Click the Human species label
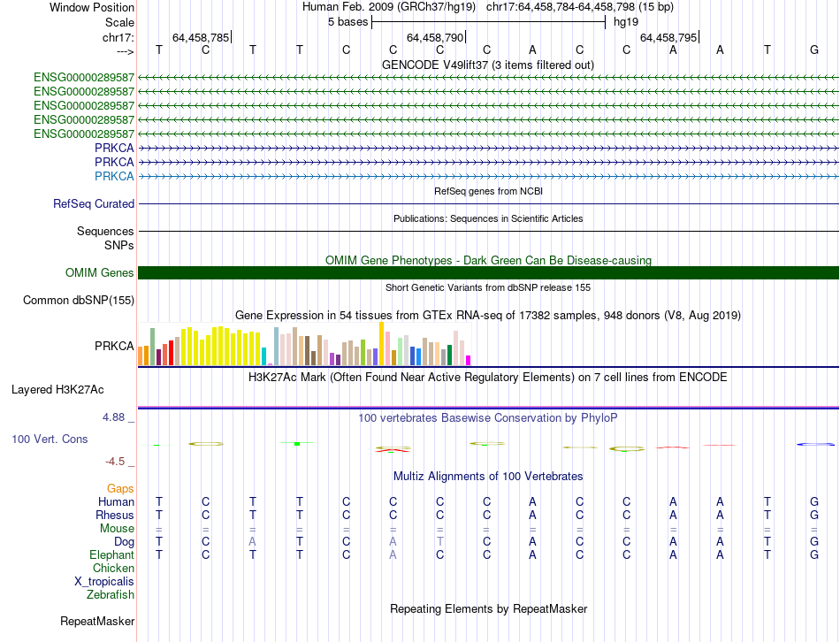Screen dimensions: 840x642 pos(116,502)
